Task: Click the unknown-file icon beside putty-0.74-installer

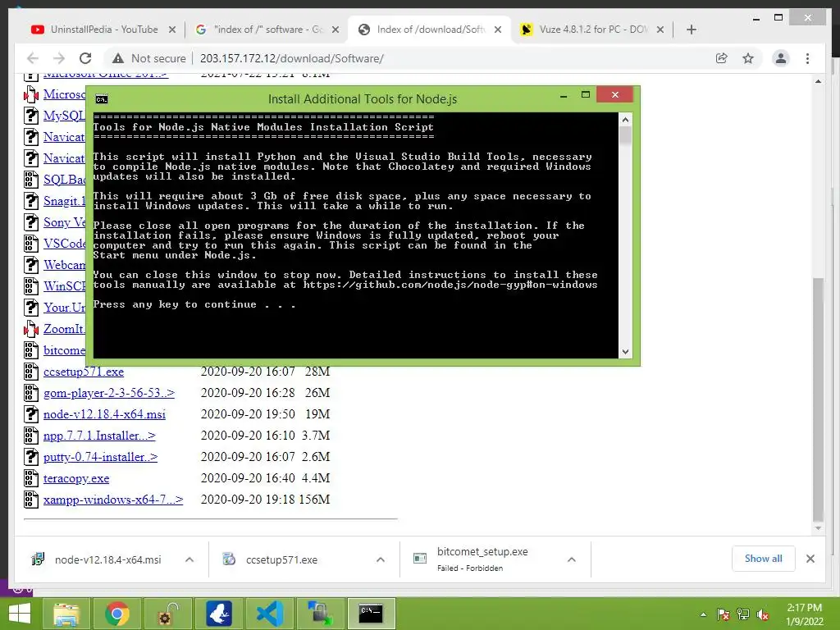Action: (x=31, y=457)
